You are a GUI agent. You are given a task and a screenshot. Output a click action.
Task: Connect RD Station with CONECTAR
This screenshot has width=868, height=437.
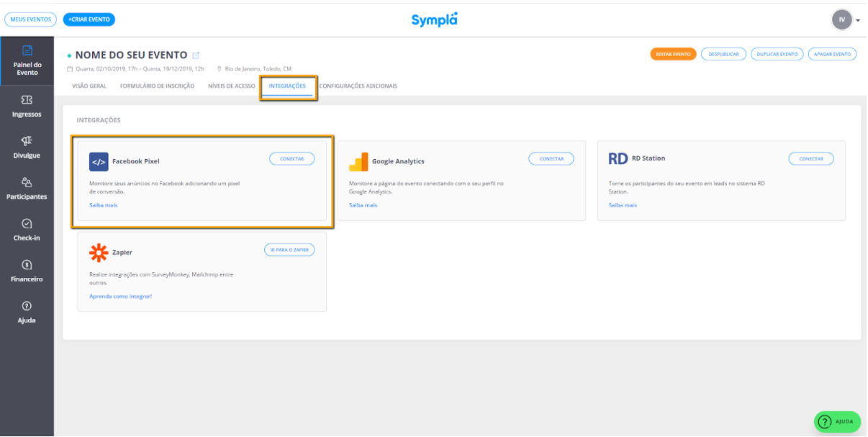[811, 158]
